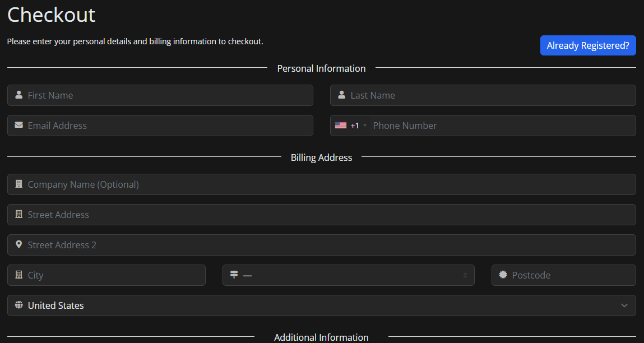Click the certificate icon beside Postcode
Image resolution: width=644 pixels, height=343 pixels.
click(503, 275)
